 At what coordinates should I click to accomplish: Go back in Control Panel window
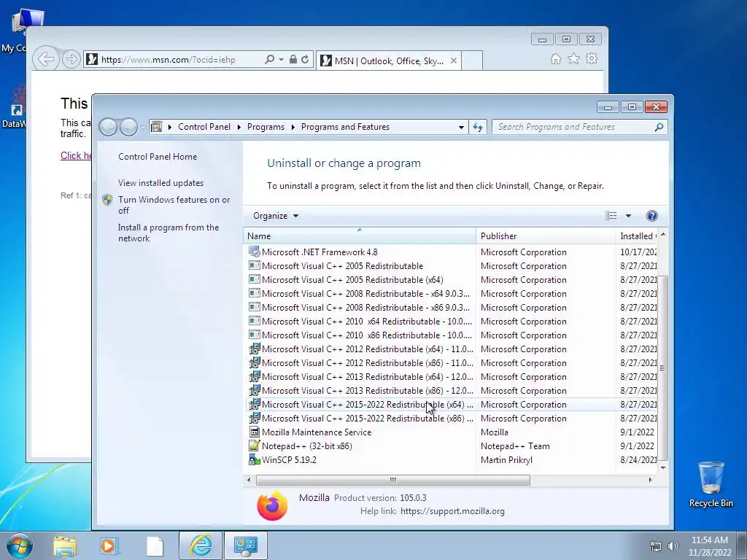108,127
